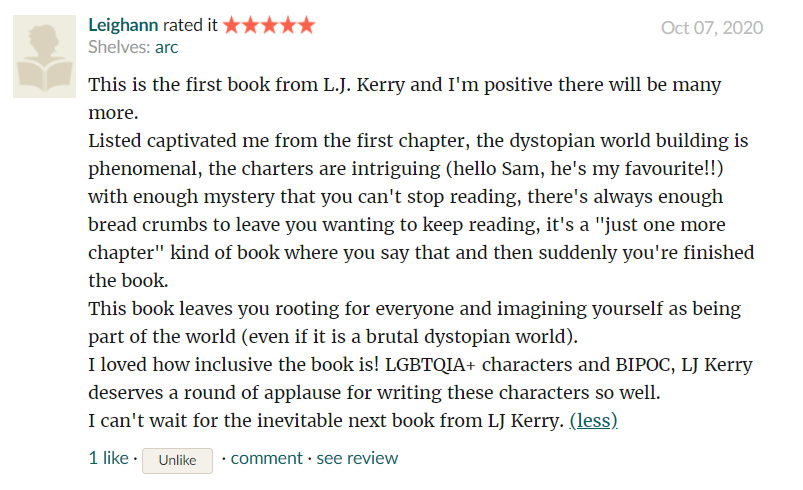
Task: Click the first rating star
Action: pos(232,25)
